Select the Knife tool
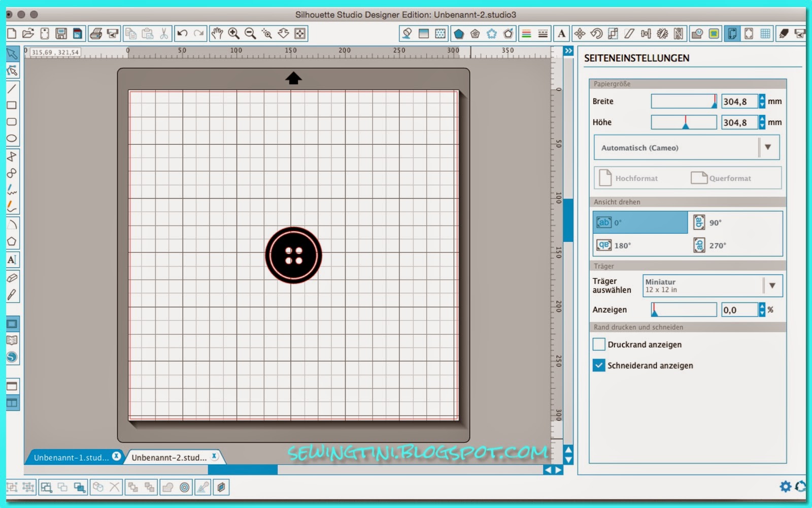 pyautogui.click(x=12, y=295)
